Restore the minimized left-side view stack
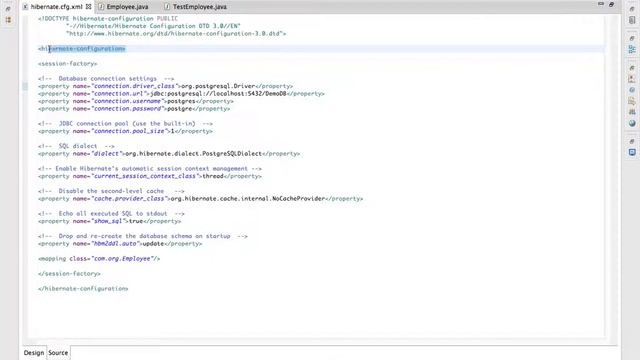The width and height of the screenshot is (640, 360). click(x=8, y=9)
